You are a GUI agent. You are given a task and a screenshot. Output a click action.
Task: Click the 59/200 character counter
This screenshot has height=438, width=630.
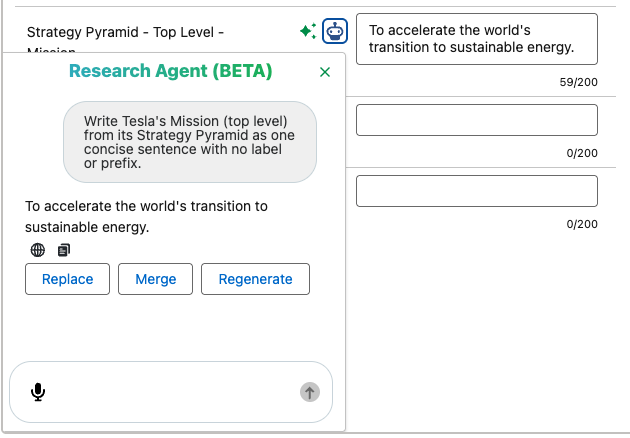tap(579, 82)
